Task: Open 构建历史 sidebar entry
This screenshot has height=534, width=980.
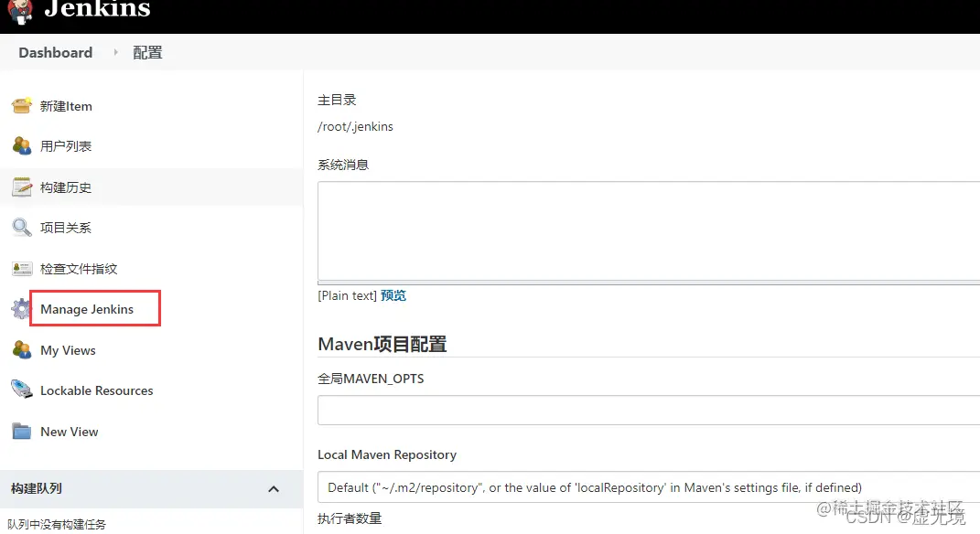Action: tap(66, 187)
